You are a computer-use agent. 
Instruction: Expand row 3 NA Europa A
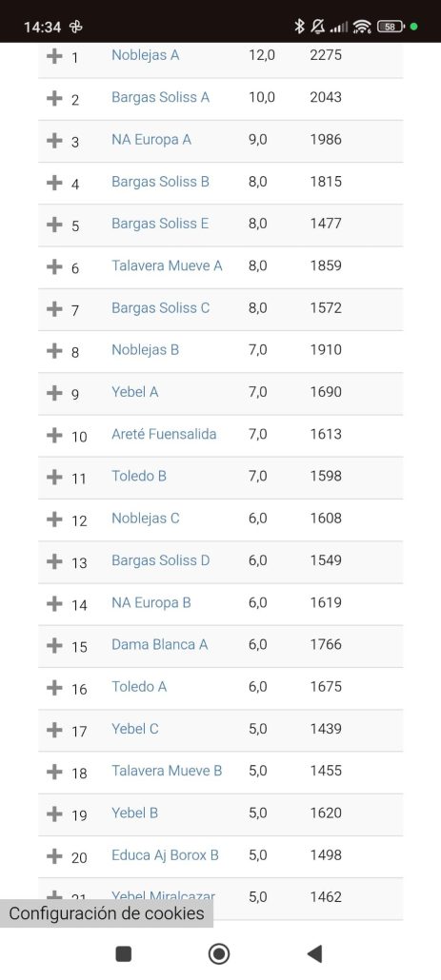54,140
